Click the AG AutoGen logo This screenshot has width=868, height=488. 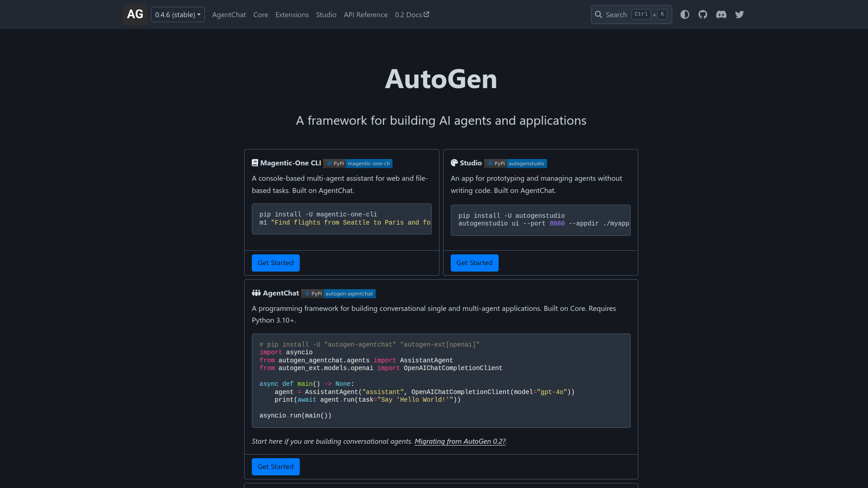(x=135, y=14)
